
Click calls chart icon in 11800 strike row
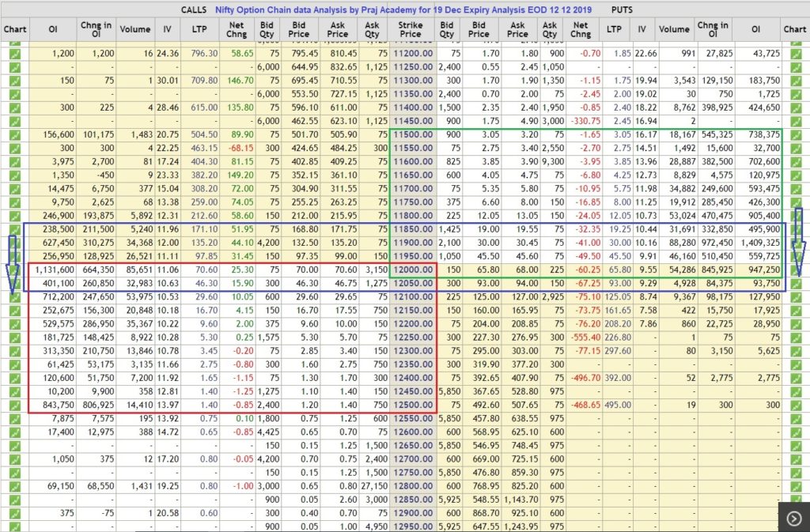(14, 216)
